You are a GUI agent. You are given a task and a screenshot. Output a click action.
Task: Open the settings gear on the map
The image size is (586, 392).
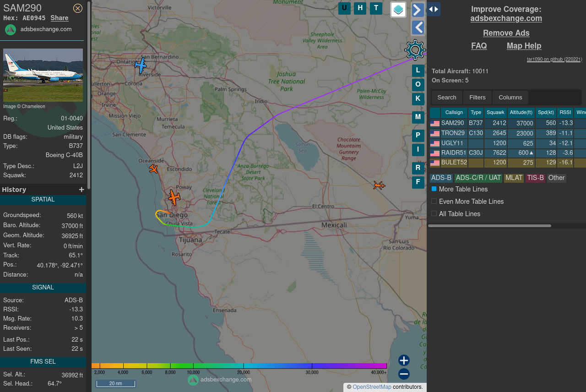(x=415, y=49)
